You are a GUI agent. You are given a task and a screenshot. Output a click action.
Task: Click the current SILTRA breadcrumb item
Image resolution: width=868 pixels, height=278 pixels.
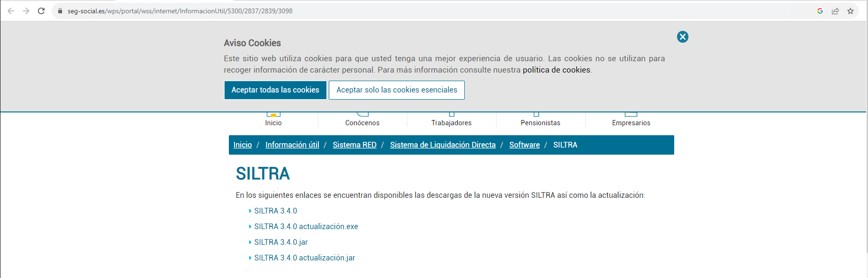pos(565,145)
